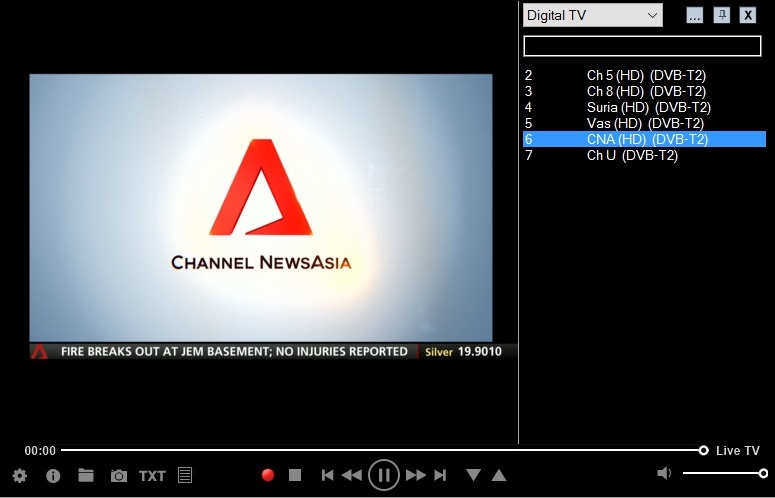Select channel Vas (HD) (DVB-T2)
The height and width of the screenshot is (498, 775).
point(645,123)
